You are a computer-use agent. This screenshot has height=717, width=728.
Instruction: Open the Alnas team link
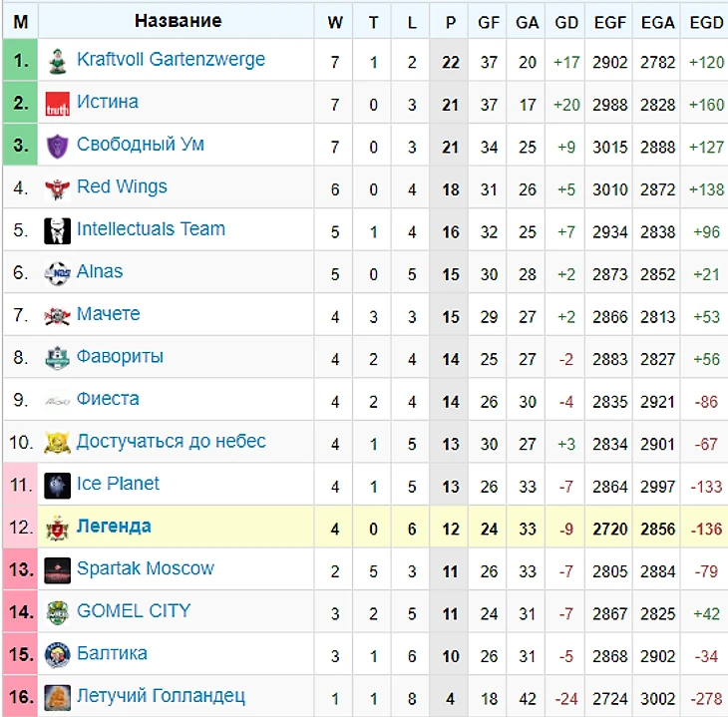coord(100,271)
